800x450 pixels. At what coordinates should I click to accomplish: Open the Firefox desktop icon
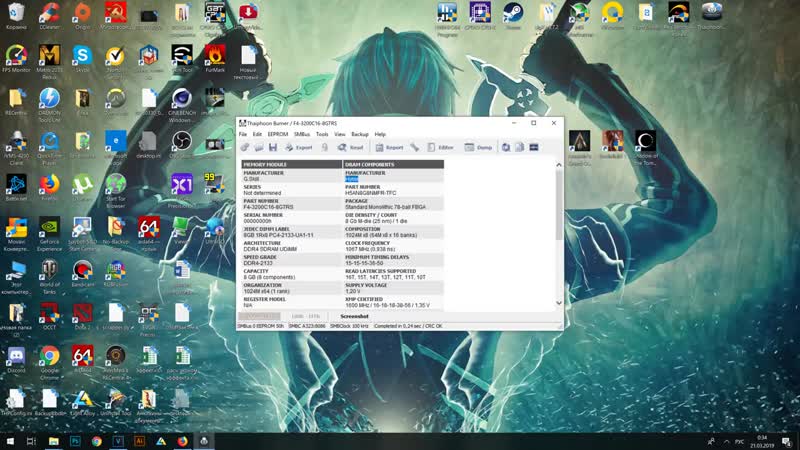point(49,187)
